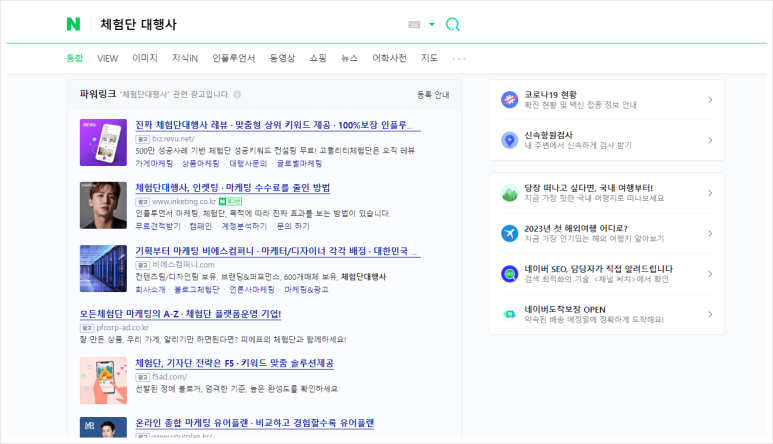Image resolution: width=773 pixels, height=444 pixels.
Task: Open the 글로벌마케팅 sublink
Action: pos(299,163)
